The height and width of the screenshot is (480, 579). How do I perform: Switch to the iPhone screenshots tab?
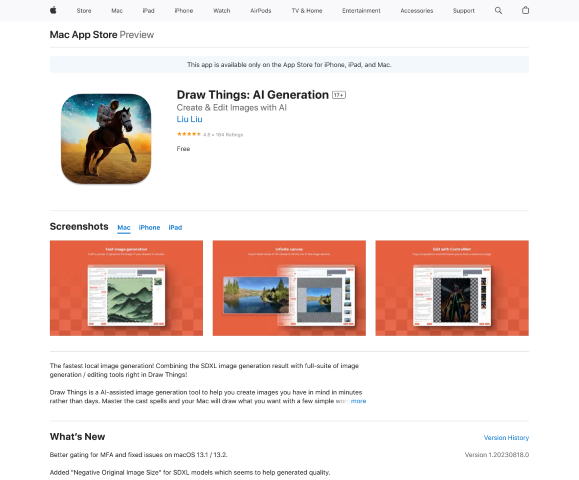149,227
